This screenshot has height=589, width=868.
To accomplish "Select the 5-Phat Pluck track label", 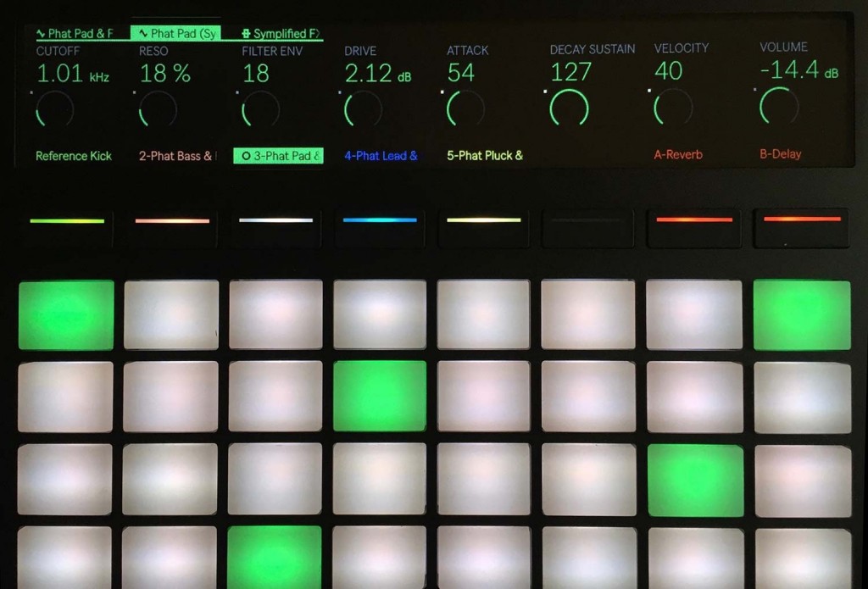I will point(485,156).
